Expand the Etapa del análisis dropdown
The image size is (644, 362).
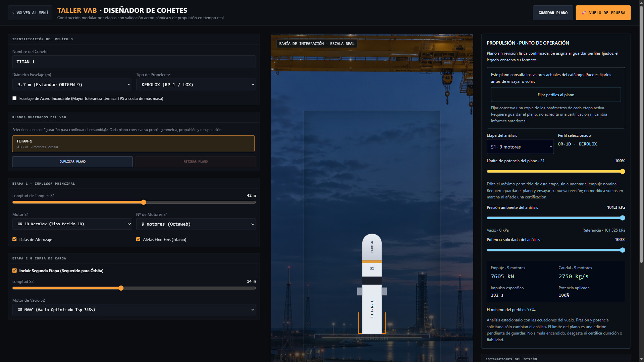click(520, 147)
